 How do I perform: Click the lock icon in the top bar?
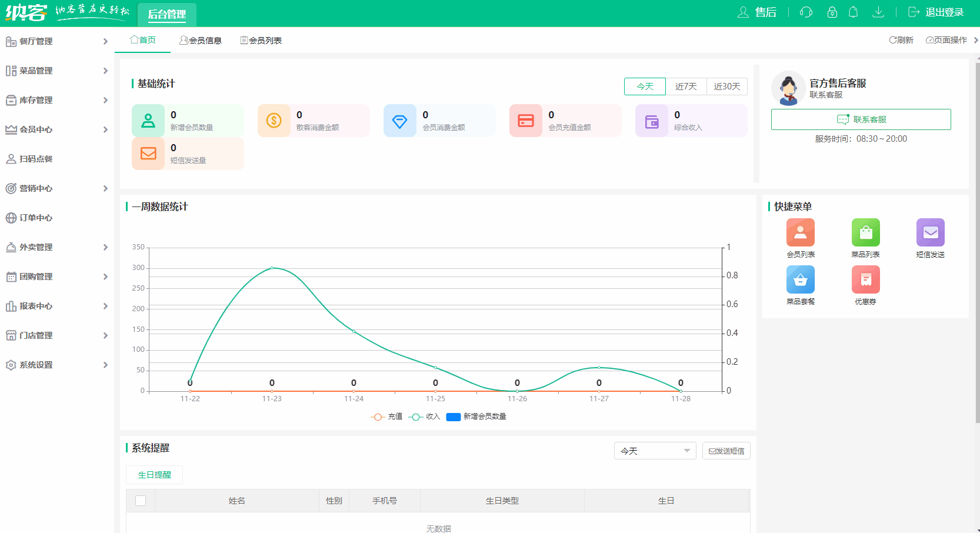(832, 12)
